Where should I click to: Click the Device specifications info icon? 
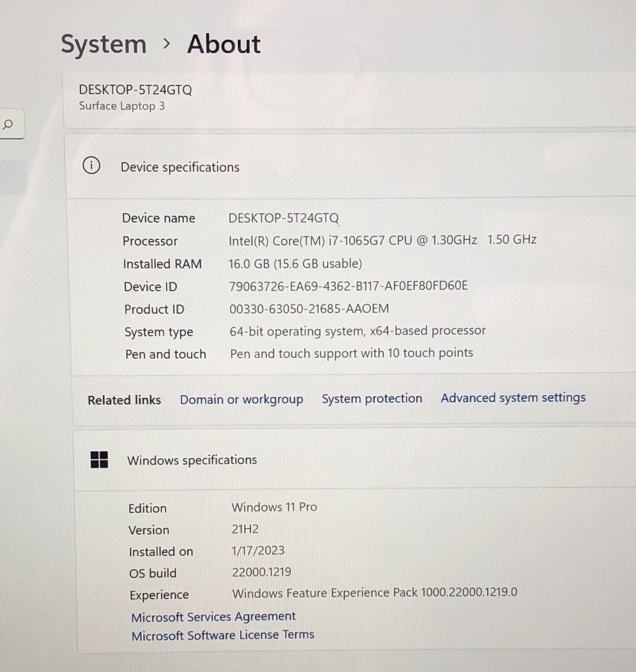(x=91, y=165)
